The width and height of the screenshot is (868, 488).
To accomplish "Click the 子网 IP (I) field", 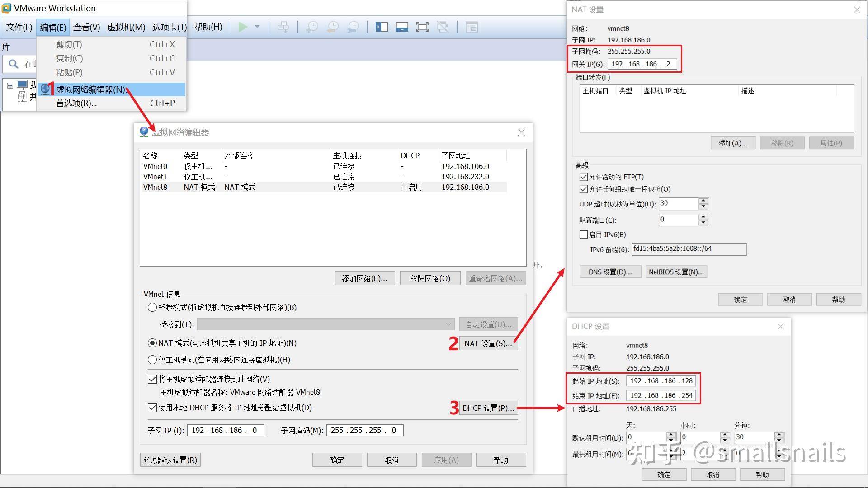I will coord(226,430).
